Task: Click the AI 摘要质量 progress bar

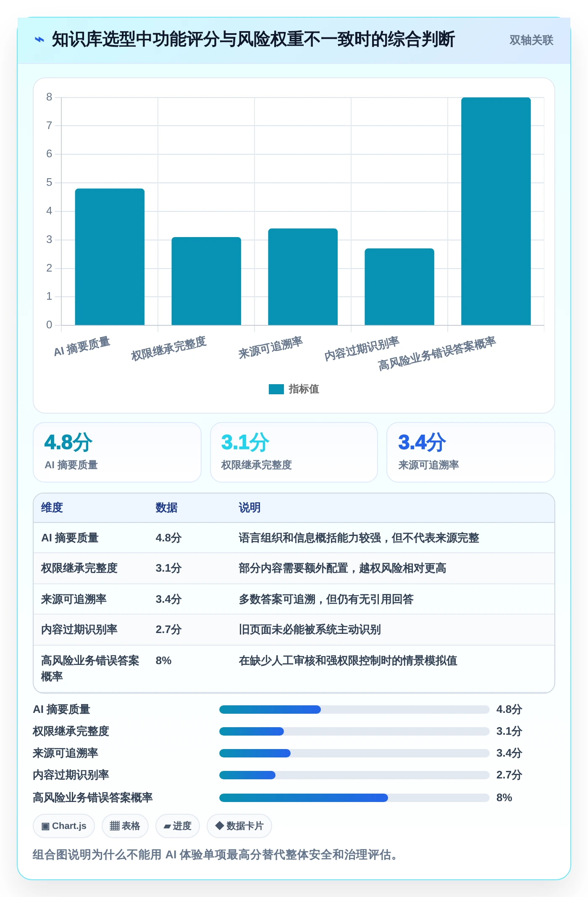Action: tap(354, 710)
